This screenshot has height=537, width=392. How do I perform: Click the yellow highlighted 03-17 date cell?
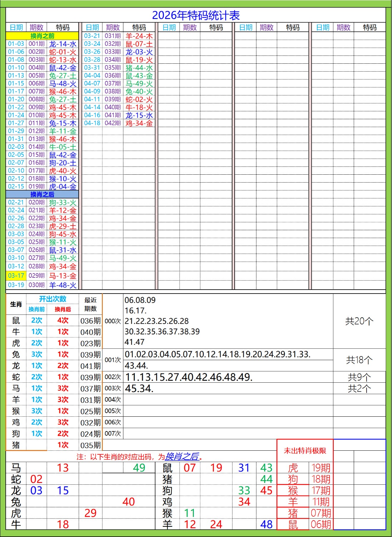pos(16,276)
